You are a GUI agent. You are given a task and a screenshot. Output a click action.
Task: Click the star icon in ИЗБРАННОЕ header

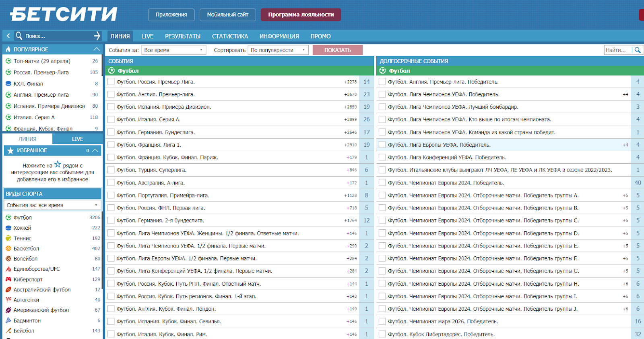[10, 150]
